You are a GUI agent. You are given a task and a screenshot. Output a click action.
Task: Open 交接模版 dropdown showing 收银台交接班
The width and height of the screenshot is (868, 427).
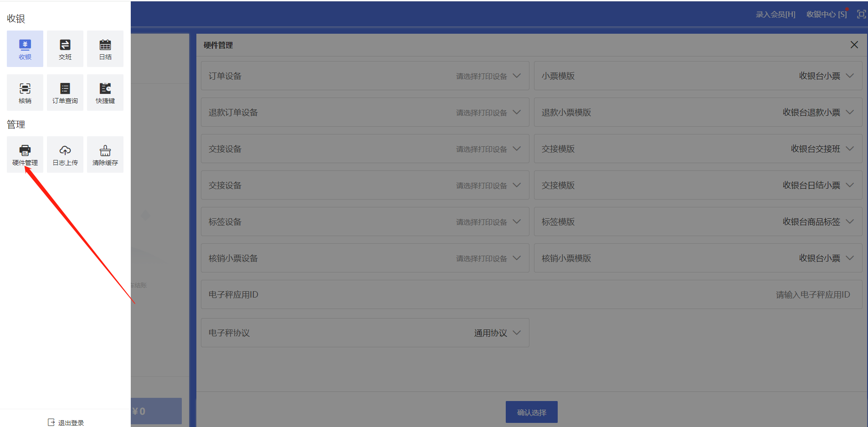tap(698, 149)
